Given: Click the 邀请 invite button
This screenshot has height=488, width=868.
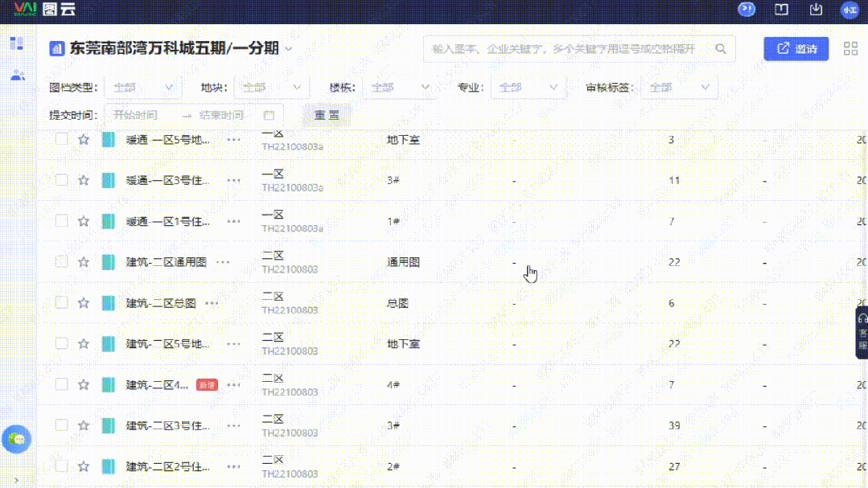Looking at the screenshot, I should 796,49.
